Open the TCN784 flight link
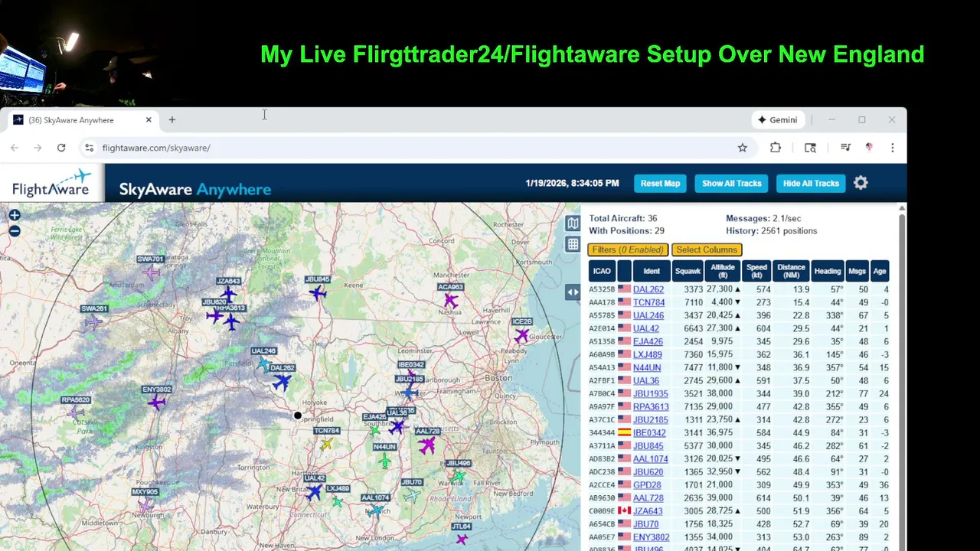Viewport: 980px width, 551px height. pyautogui.click(x=648, y=302)
